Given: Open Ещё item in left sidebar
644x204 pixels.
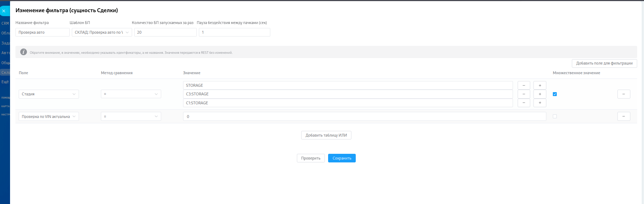Looking at the screenshot, I should [5, 82].
